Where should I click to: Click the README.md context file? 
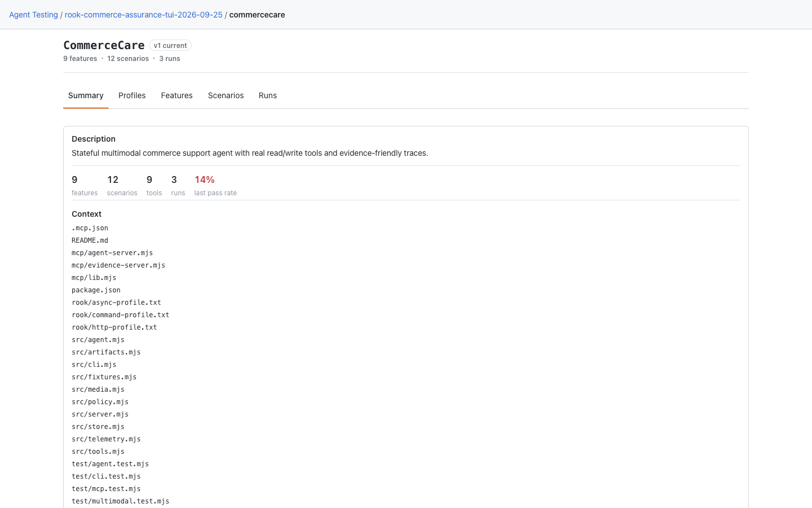90,240
